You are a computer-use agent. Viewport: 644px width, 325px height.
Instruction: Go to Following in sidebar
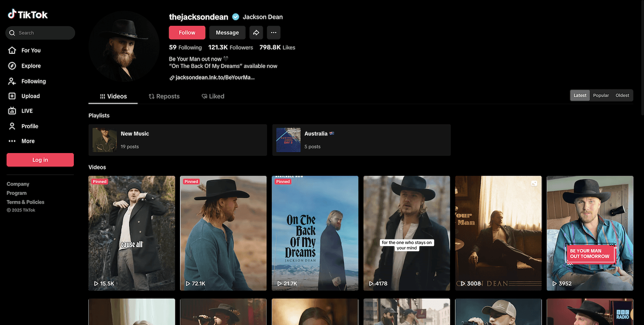click(x=33, y=81)
